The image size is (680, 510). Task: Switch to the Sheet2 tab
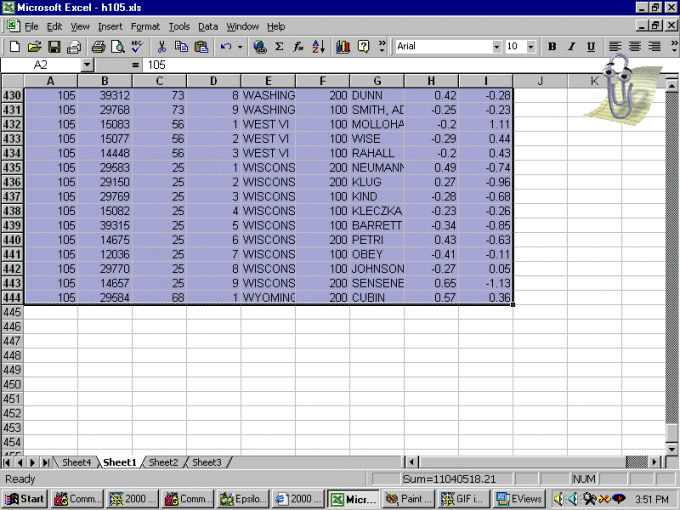pyautogui.click(x=163, y=462)
